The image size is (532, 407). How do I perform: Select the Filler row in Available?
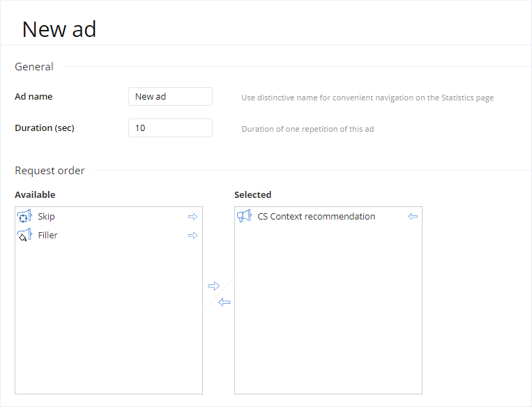click(109, 235)
